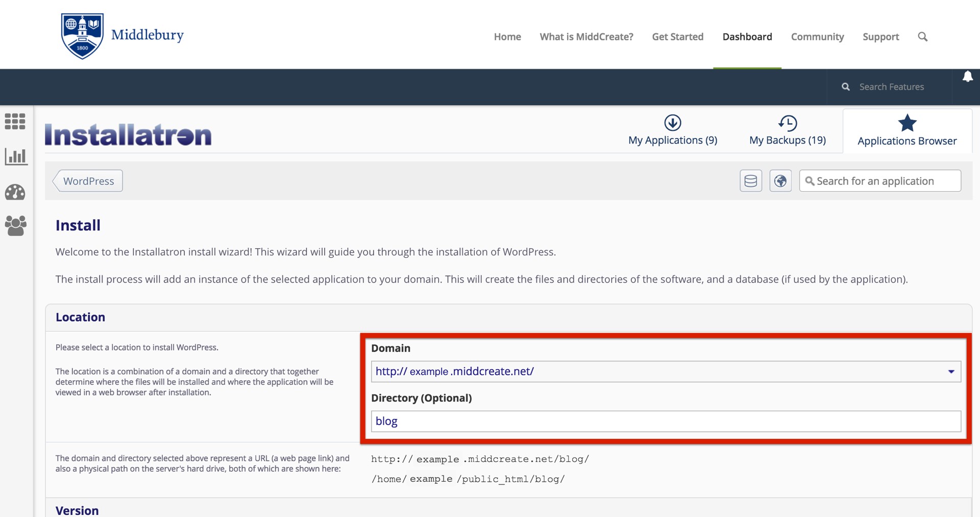Switch to My Applications (9) tab
Screen dimensions: 980x517
click(673, 131)
